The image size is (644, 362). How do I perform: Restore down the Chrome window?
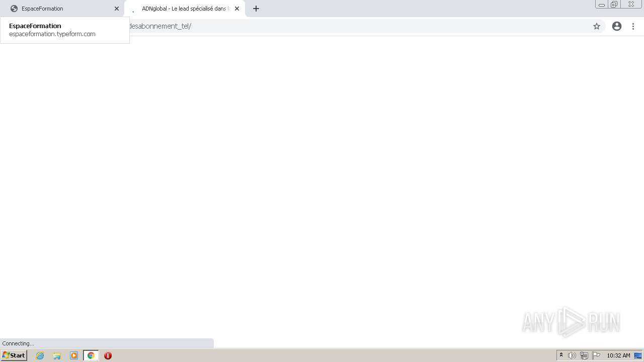[614, 5]
